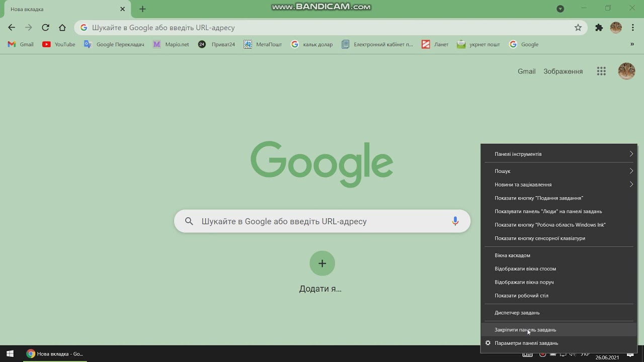Toggle the "Робоча область Windows Ink" button option
The width and height of the screenshot is (644, 362).
point(559,225)
